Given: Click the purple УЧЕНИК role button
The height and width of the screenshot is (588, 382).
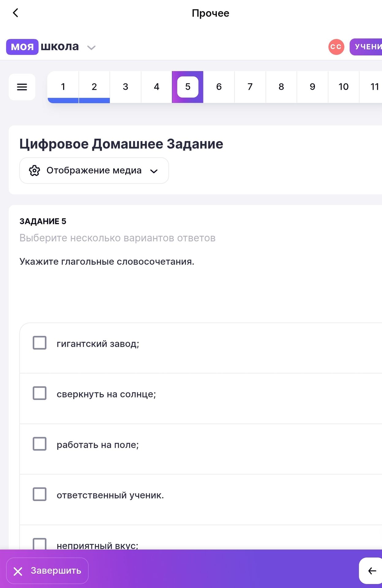Looking at the screenshot, I should (366, 47).
